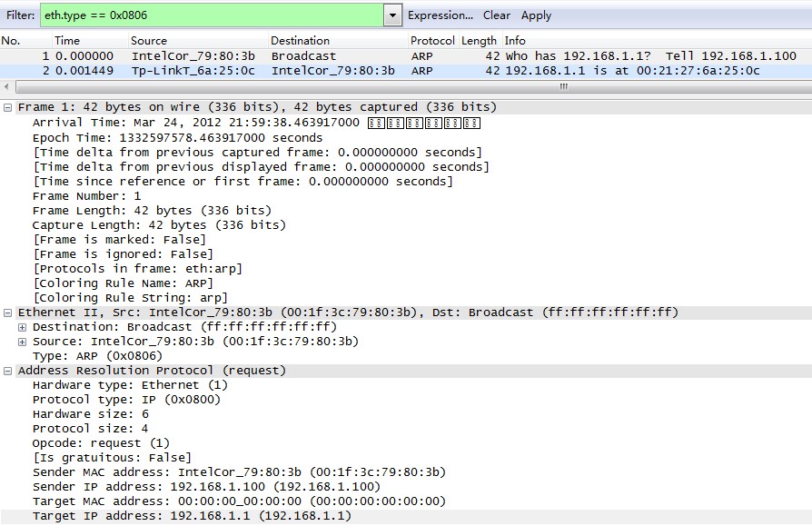Screen dimensions: 812x526
Task: Open the Expression... filter builder
Action: [x=441, y=15]
